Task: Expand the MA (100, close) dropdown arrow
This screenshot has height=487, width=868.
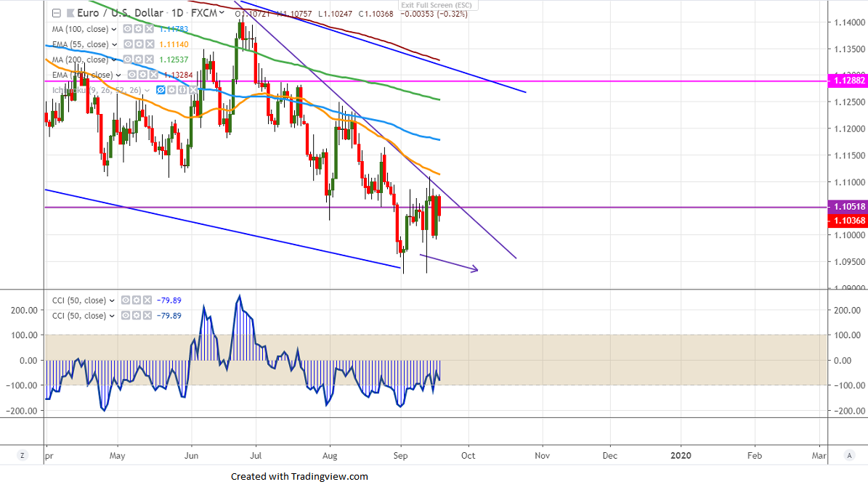Action: tap(114, 29)
